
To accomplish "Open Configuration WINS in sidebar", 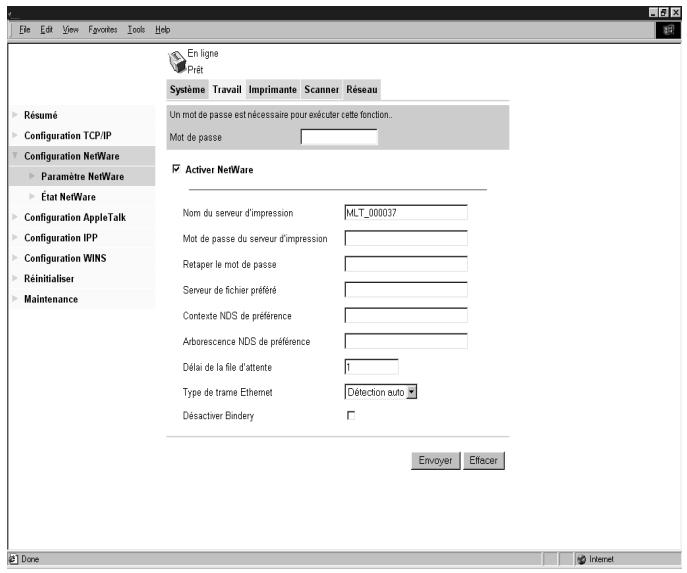I will click(x=65, y=258).
